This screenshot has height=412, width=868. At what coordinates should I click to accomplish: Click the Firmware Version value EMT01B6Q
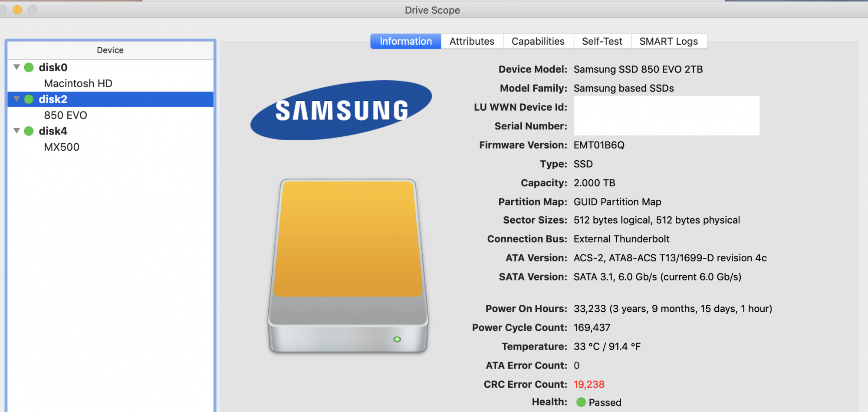coord(599,145)
